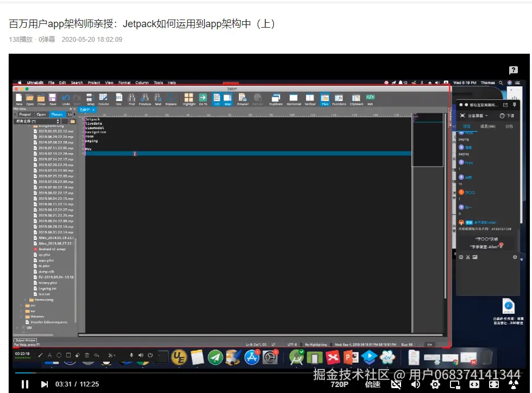Select history.plist file in tree
532x393 pixels.
(46, 283)
